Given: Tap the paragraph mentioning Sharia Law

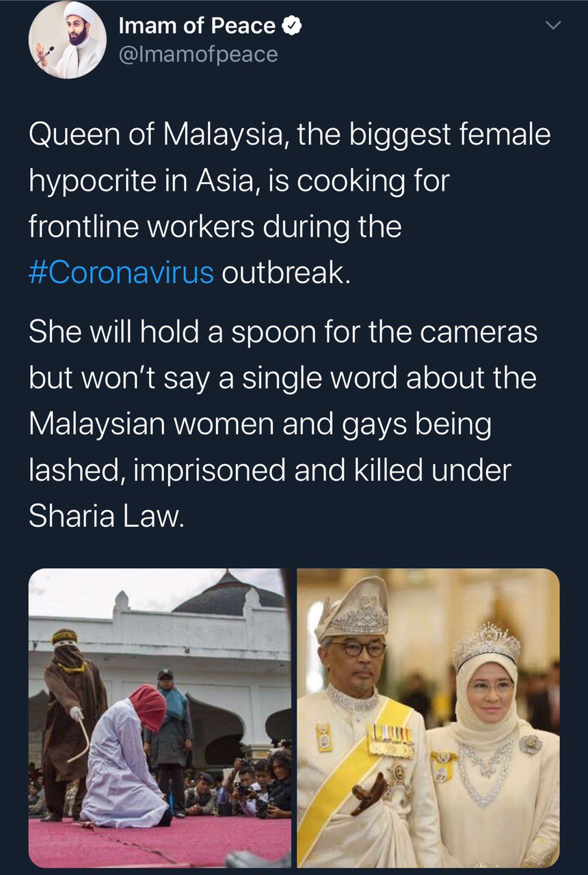Looking at the screenshot, I should (283, 425).
